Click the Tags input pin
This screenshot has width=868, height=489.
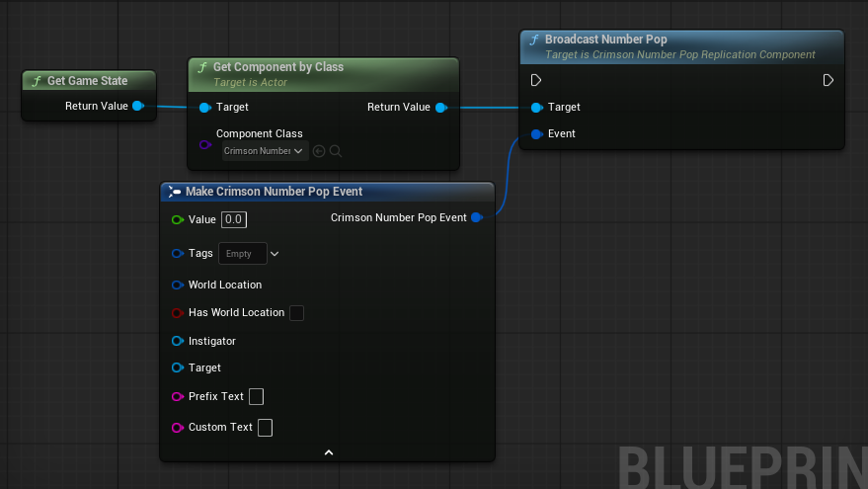[x=177, y=254]
